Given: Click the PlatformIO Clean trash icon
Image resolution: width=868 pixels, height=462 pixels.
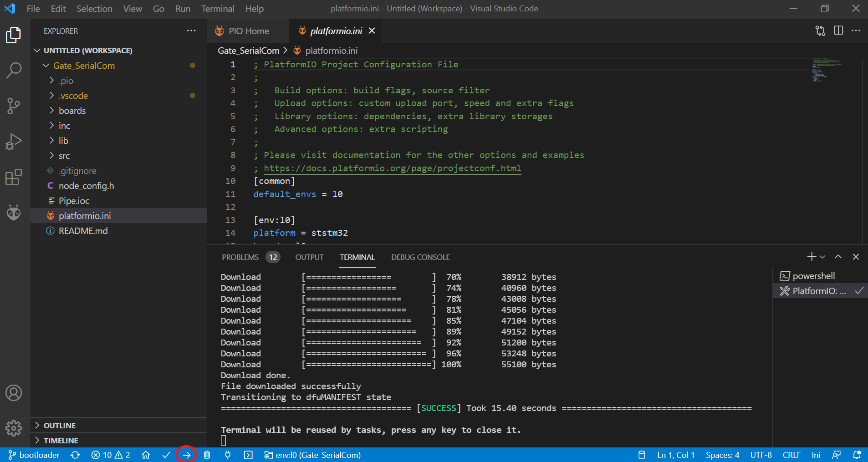Looking at the screenshot, I should point(207,455).
